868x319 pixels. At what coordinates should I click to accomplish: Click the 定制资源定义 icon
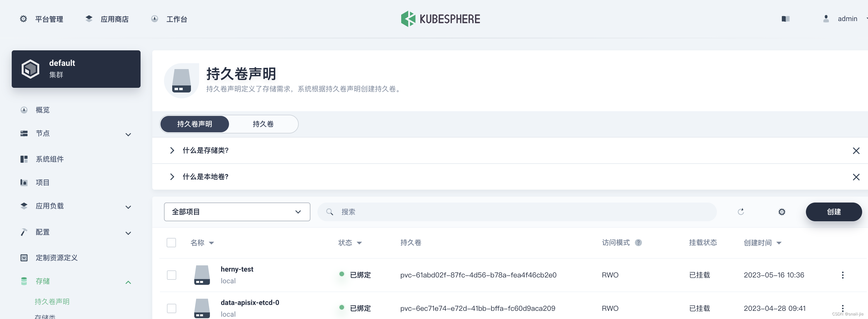point(24,258)
